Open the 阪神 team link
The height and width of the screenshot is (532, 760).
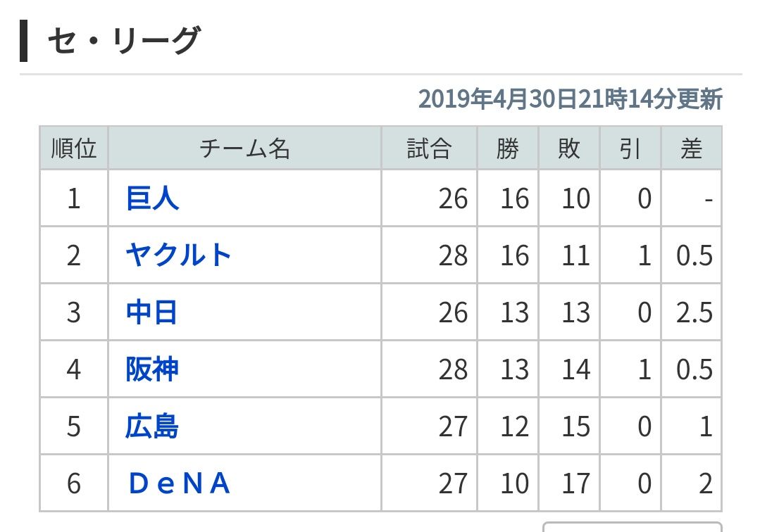pyautogui.click(x=152, y=369)
